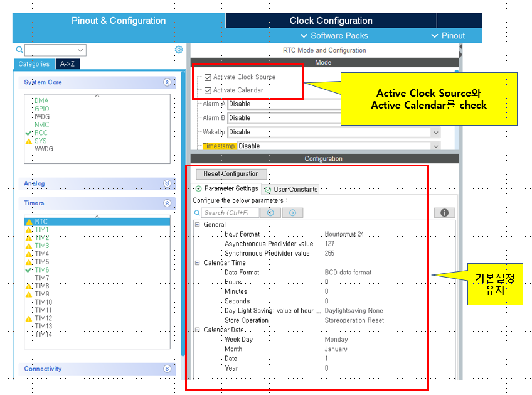Open the WakeUp dropdown

point(435,133)
